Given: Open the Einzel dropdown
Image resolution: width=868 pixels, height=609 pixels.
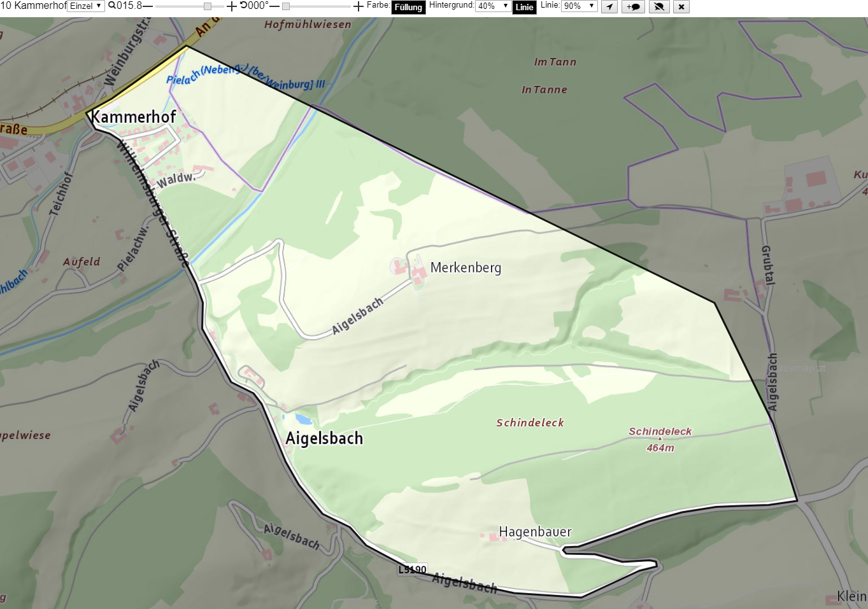Looking at the screenshot, I should (x=86, y=6).
